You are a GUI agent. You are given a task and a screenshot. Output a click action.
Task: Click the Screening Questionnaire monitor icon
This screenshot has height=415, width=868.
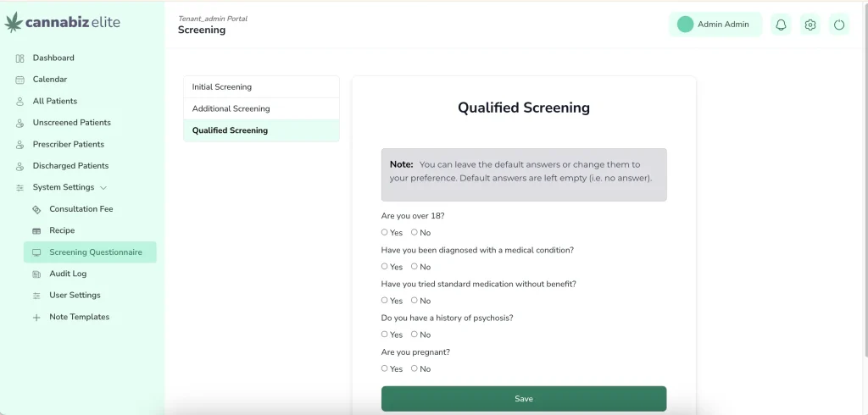pos(36,252)
